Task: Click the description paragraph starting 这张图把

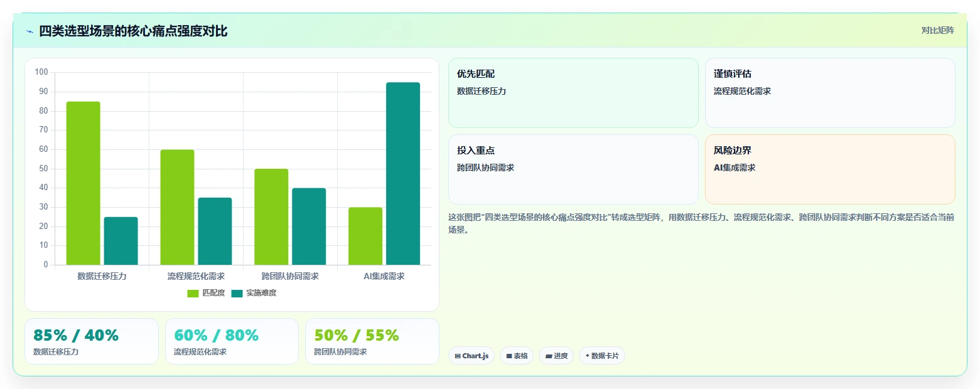Action: 701,223
